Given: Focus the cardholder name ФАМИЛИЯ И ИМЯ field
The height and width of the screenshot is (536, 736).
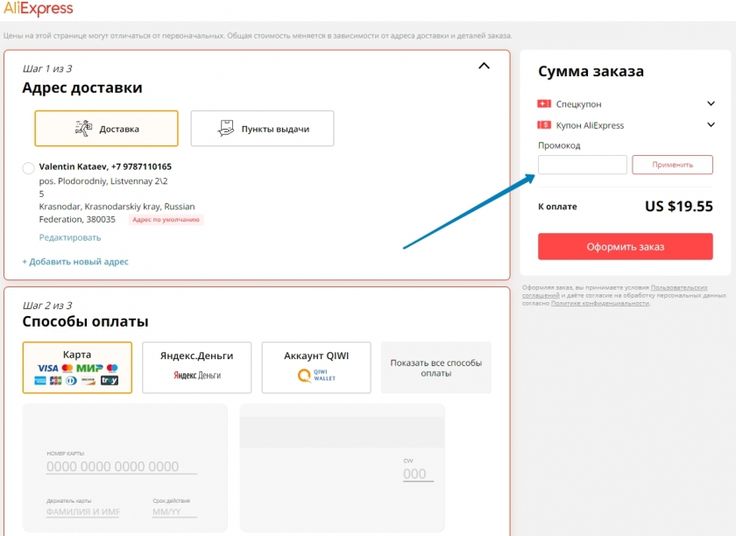Looking at the screenshot, I should (x=83, y=512).
